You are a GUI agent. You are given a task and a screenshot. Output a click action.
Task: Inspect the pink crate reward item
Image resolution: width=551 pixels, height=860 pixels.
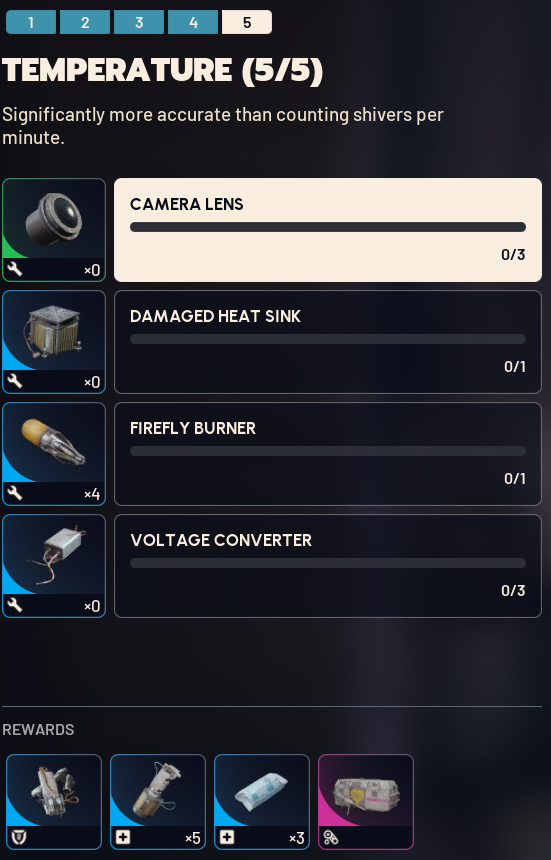366,801
